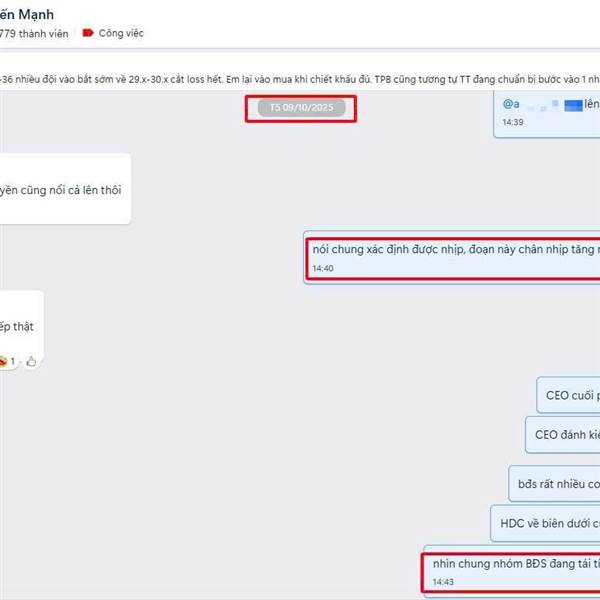
Task: Click the @a mention in the 14:39 message
Action: 511,104
